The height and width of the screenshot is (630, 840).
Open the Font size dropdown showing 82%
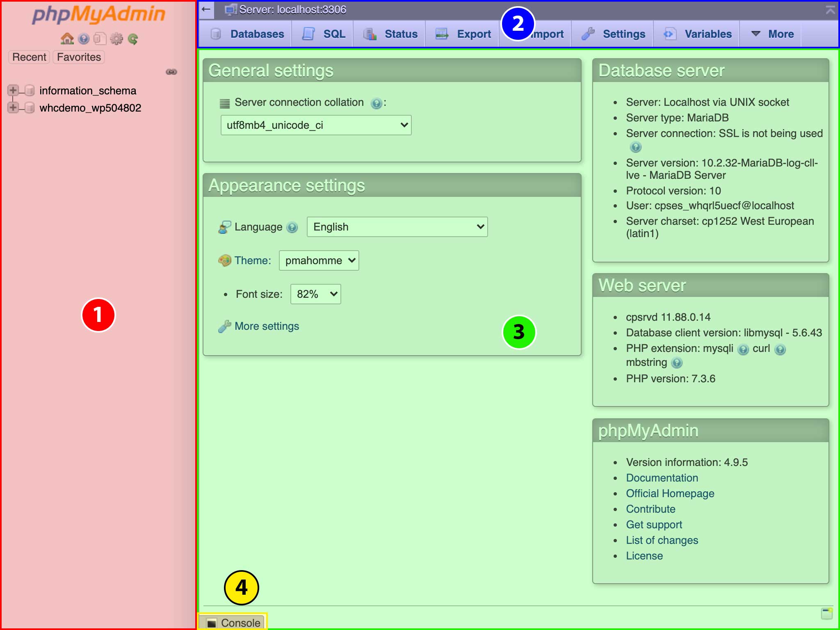[x=315, y=294]
